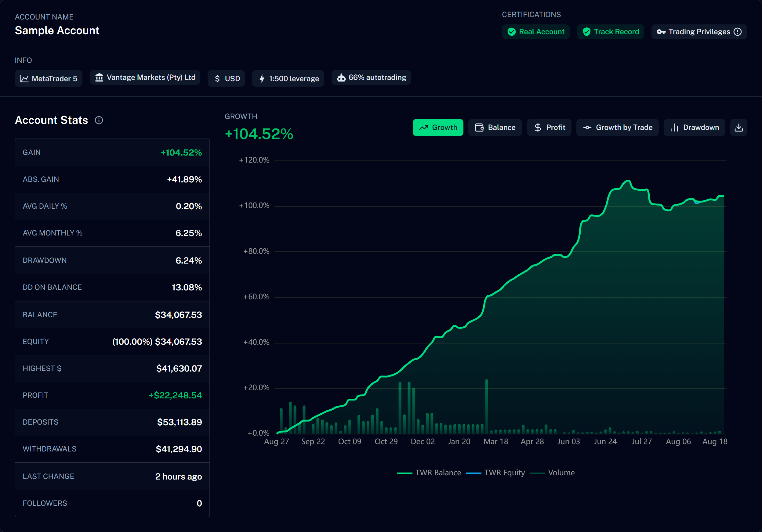Click the LAST CHANGE value 2 hours ago
Viewport: 762px width, 532px height.
(x=179, y=476)
